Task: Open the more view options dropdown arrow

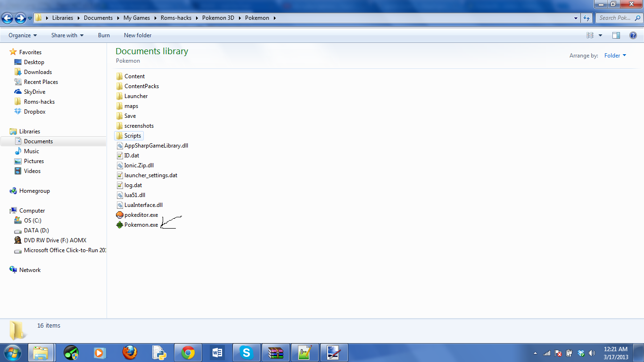Action: coord(600,35)
